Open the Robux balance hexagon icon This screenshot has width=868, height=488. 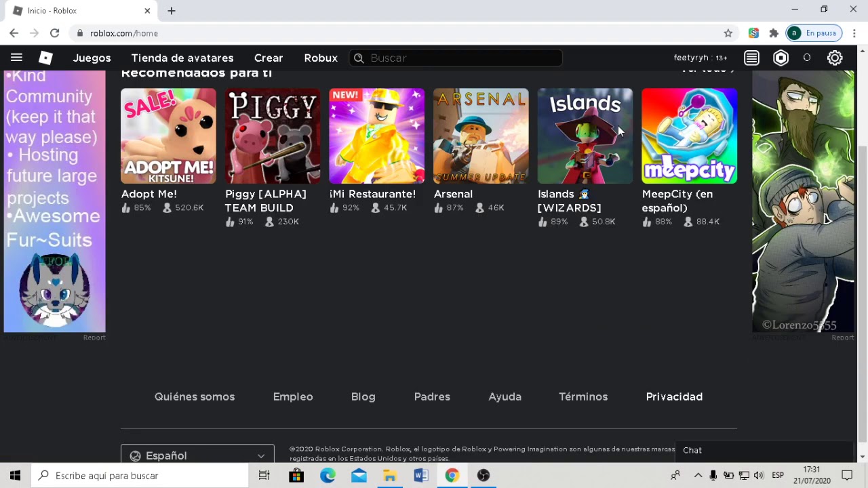click(x=781, y=58)
